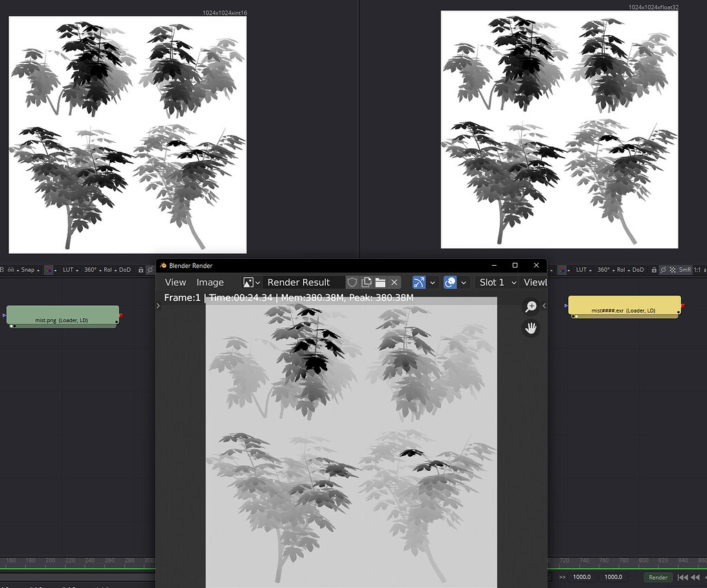Toggle LUT in the left viewer toolbar
Image resolution: width=707 pixels, height=588 pixels.
pos(68,269)
